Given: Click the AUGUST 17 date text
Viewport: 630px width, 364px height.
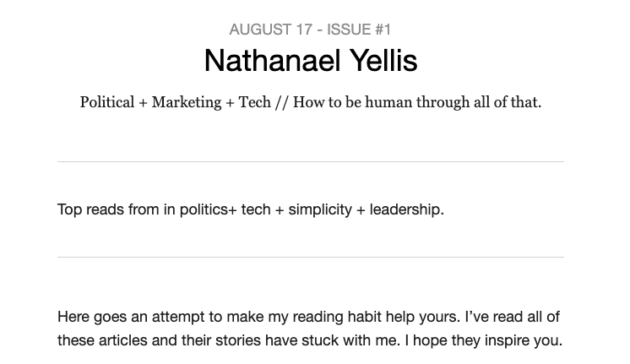Looking at the screenshot, I should [270, 30].
